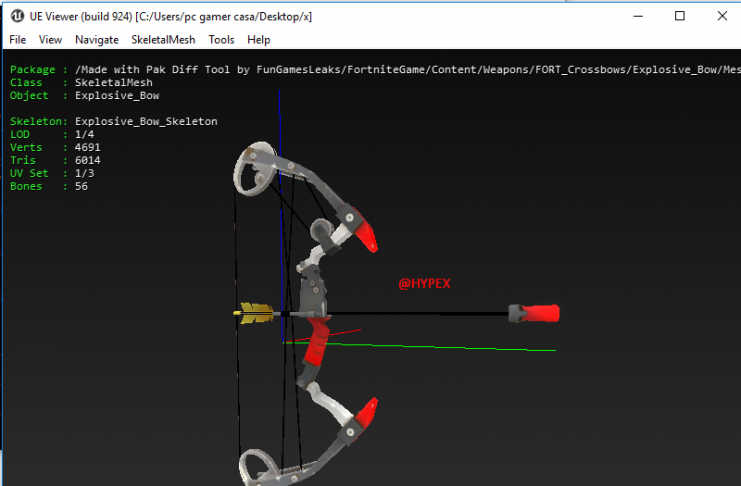Viewport: 741px width, 486px height.
Task: Click the Bones count 56
Action: pyautogui.click(x=81, y=186)
